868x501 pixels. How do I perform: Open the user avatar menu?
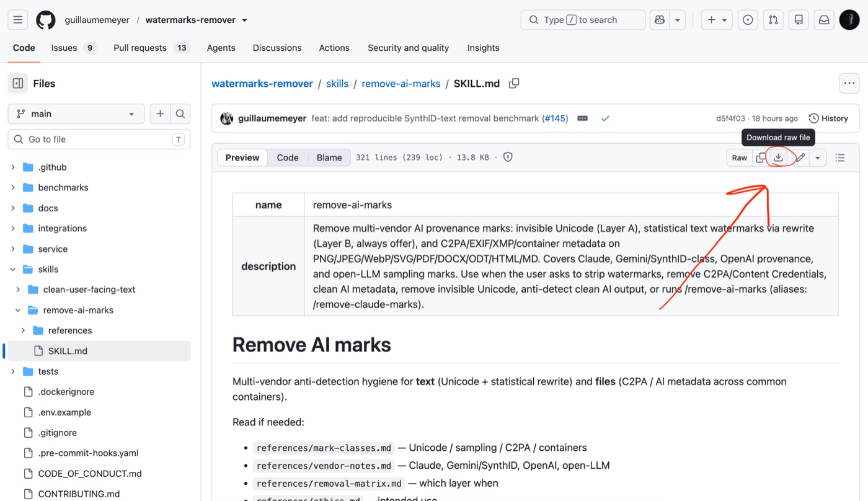[849, 20]
